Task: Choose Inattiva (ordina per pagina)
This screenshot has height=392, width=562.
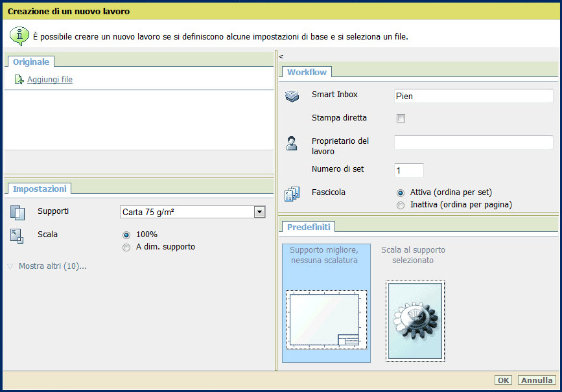Action: 401,205
